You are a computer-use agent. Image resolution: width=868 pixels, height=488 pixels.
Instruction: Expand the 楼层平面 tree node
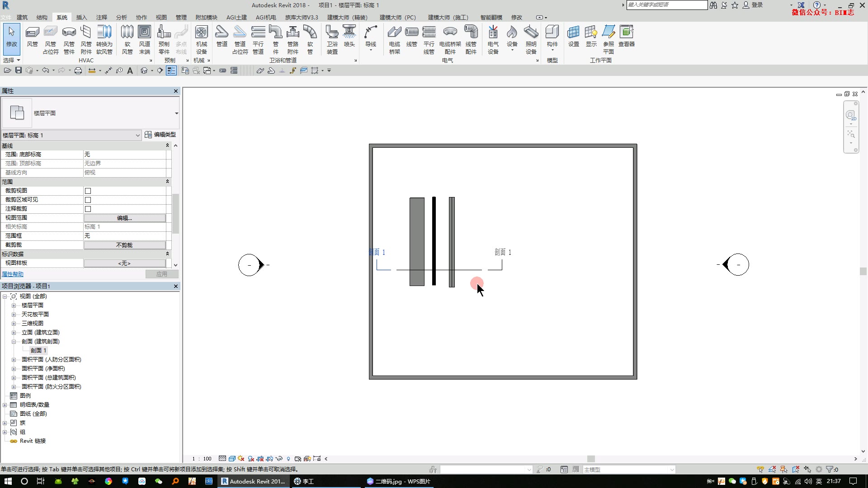14,305
